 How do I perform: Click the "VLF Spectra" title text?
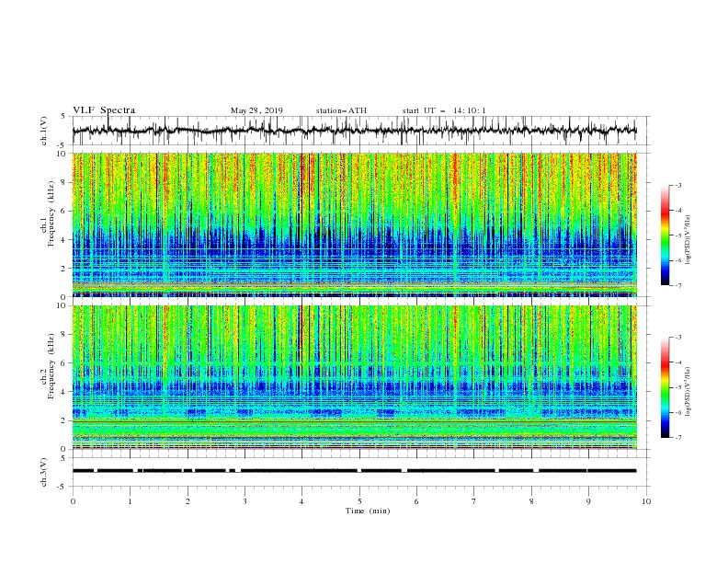(104, 110)
